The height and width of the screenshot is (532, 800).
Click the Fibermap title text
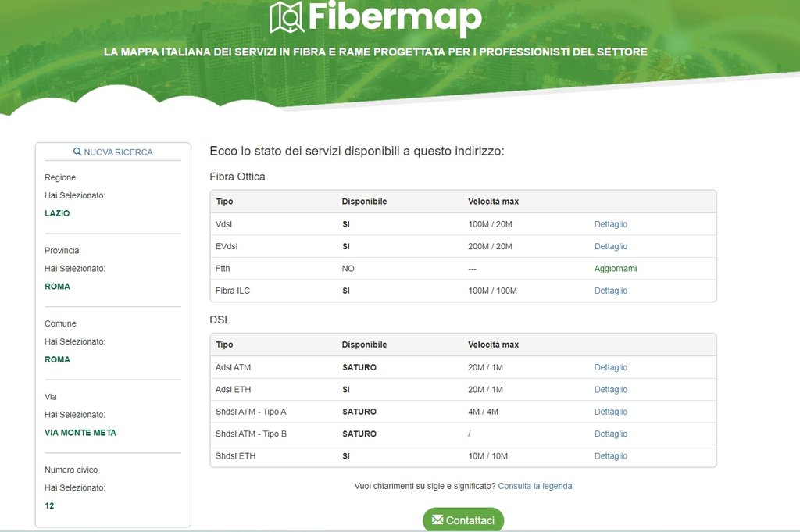(x=395, y=17)
